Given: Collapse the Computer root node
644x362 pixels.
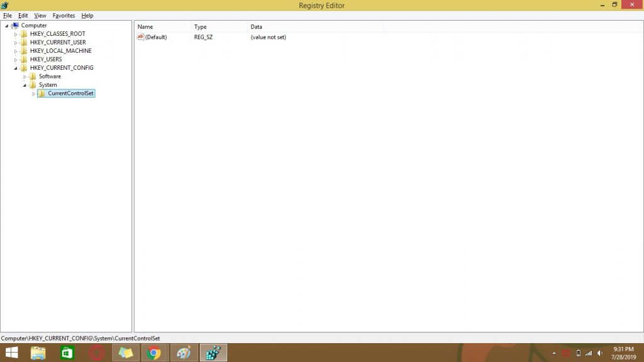Looking at the screenshot, I should [x=6, y=26].
